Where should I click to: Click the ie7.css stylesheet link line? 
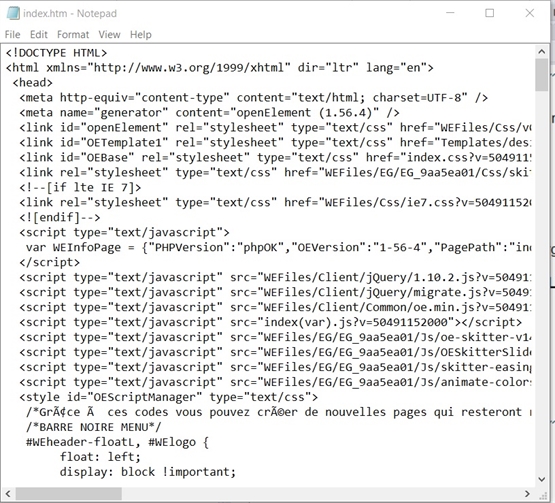coord(275,202)
